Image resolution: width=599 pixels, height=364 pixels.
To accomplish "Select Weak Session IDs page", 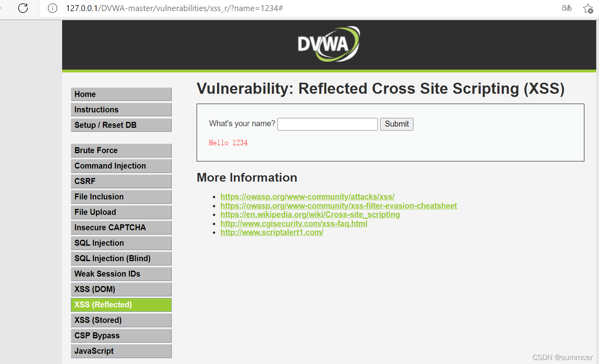I will 121,274.
